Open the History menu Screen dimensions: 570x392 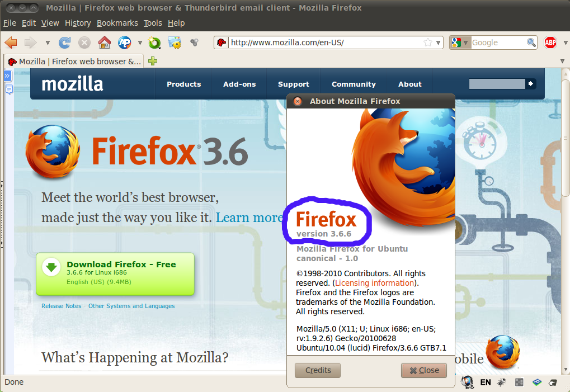(x=78, y=23)
